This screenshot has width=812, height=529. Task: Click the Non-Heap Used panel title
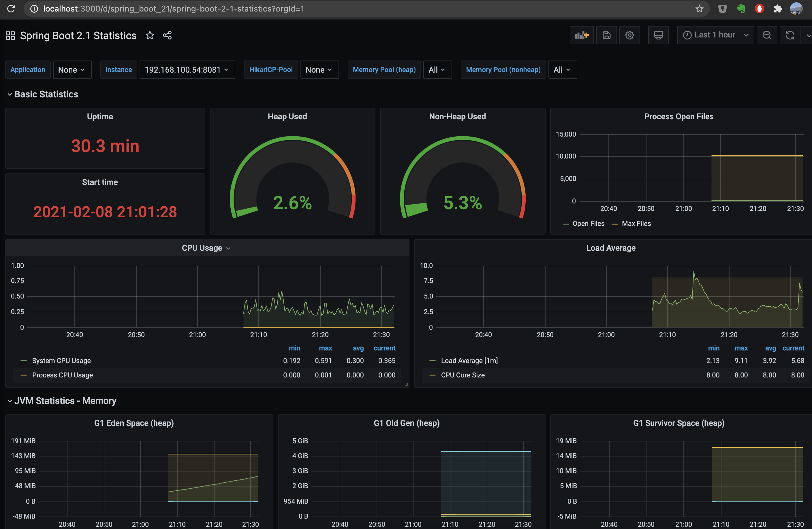click(x=457, y=117)
